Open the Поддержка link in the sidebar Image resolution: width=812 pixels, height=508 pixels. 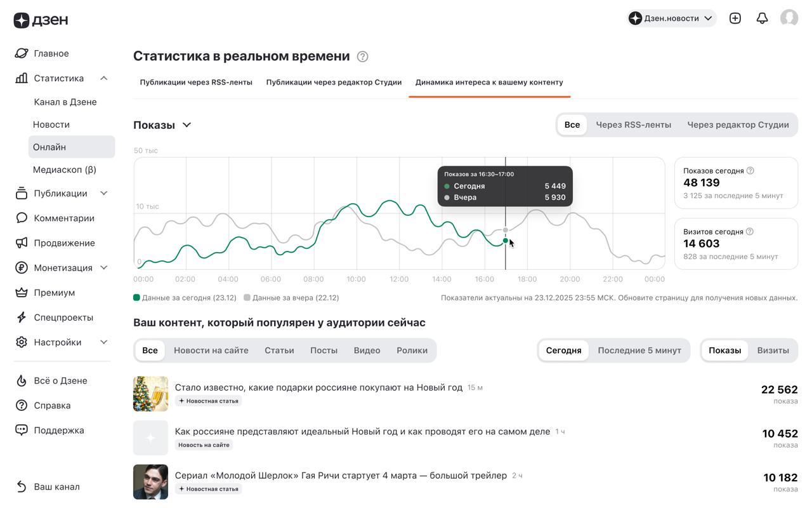point(60,430)
